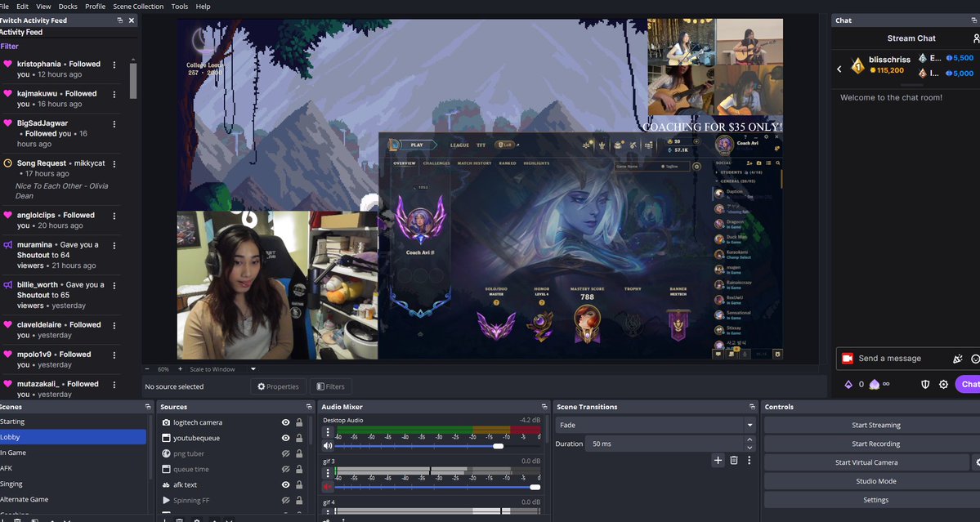980x522 pixels.
Task: Open options for kristophania follow event
Action: [114, 65]
